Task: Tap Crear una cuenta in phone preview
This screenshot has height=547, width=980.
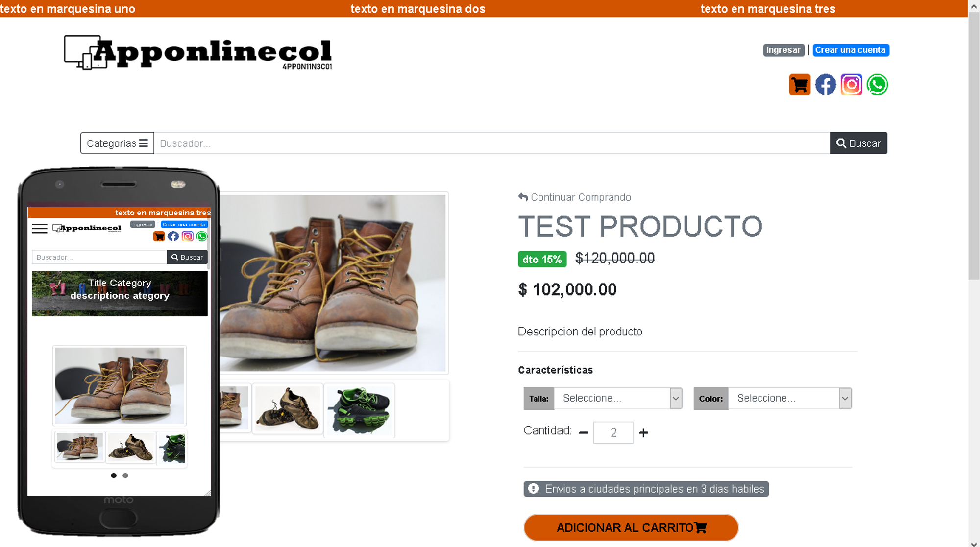Action: point(184,224)
